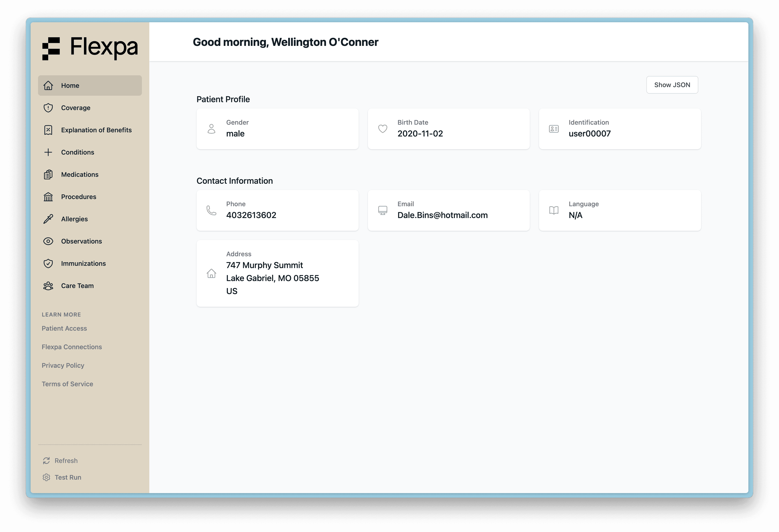
Task: Open the Explanation of Benefits section
Action: pos(96,130)
